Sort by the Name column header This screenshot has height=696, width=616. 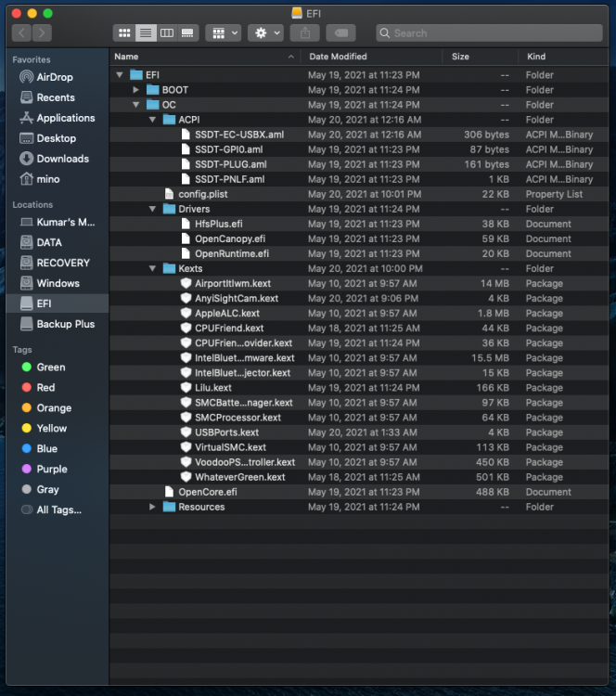[x=204, y=57]
